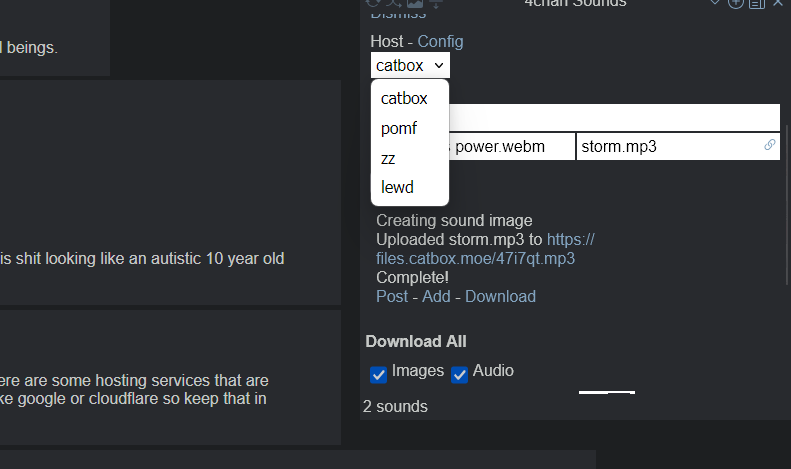Click the "2 sounds" status text
The image size is (791, 469).
tap(395, 406)
